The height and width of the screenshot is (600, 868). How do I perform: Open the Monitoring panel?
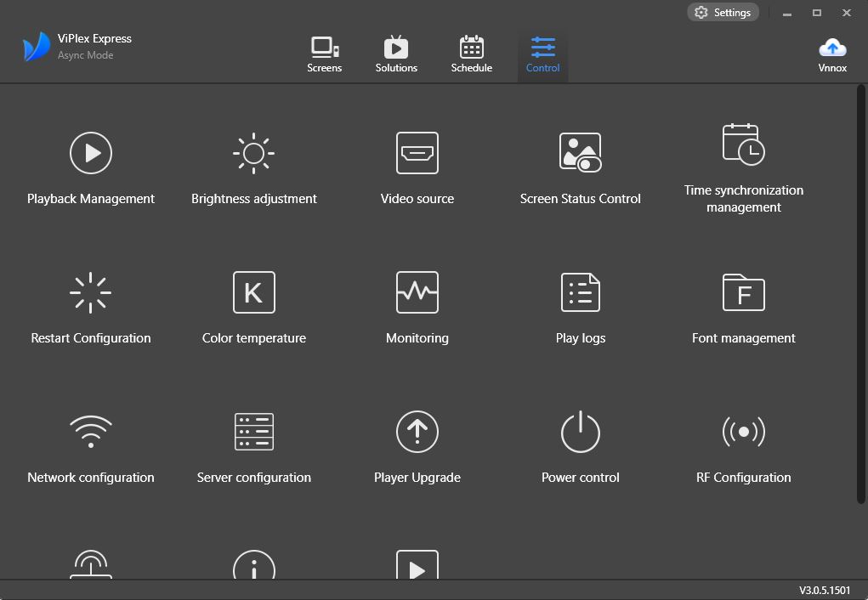[x=417, y=292]
